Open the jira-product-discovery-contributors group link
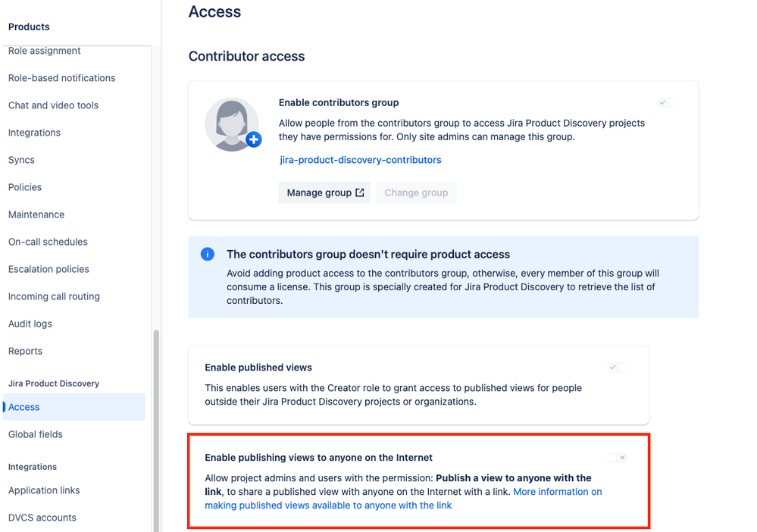This screenshot has height=532, width=757. 360,159
